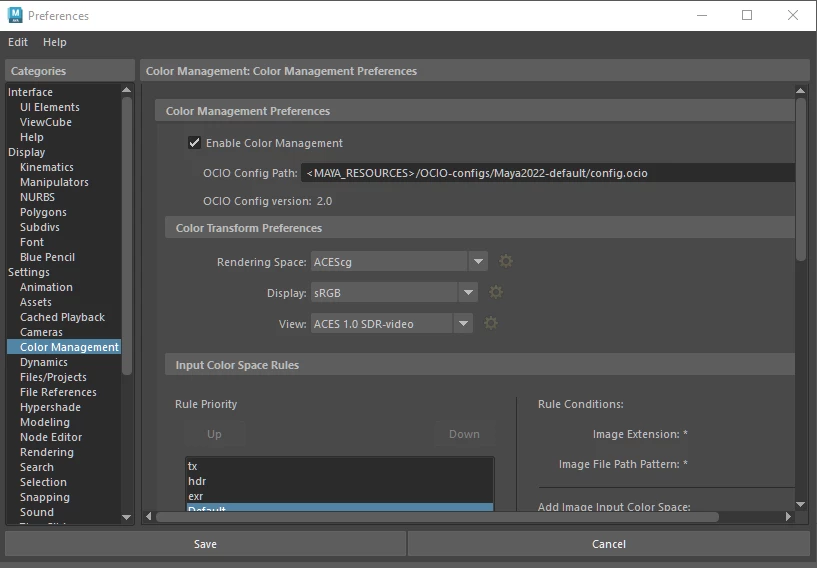Select the Manipulators category
Viewport: 817px width, 568px height.
point(54,182)
